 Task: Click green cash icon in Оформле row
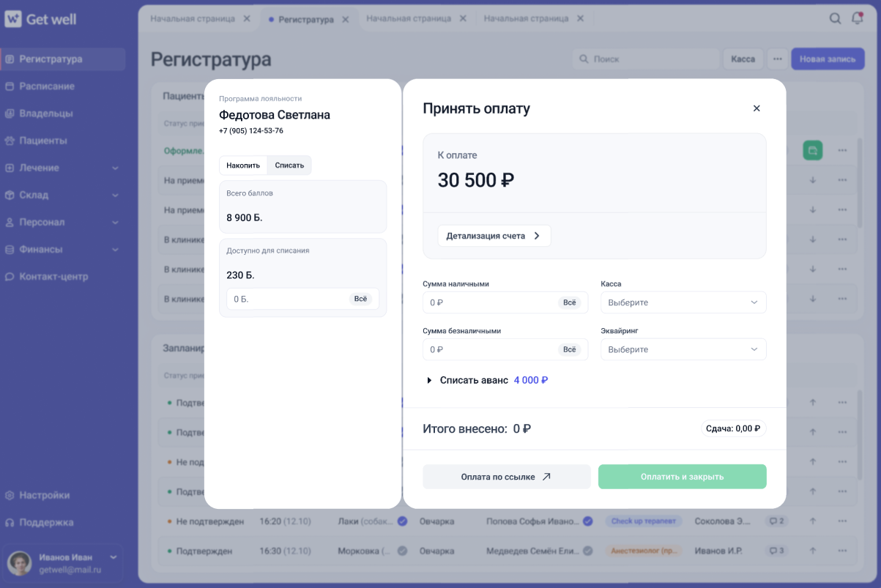pos(812,150)
